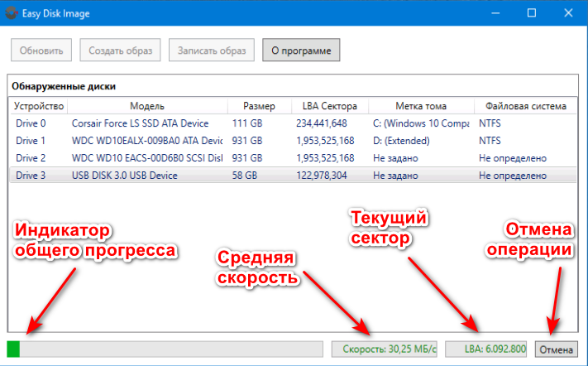588x366 pixels.
Task: Click the Создать образ button
Action: point(121,50)
